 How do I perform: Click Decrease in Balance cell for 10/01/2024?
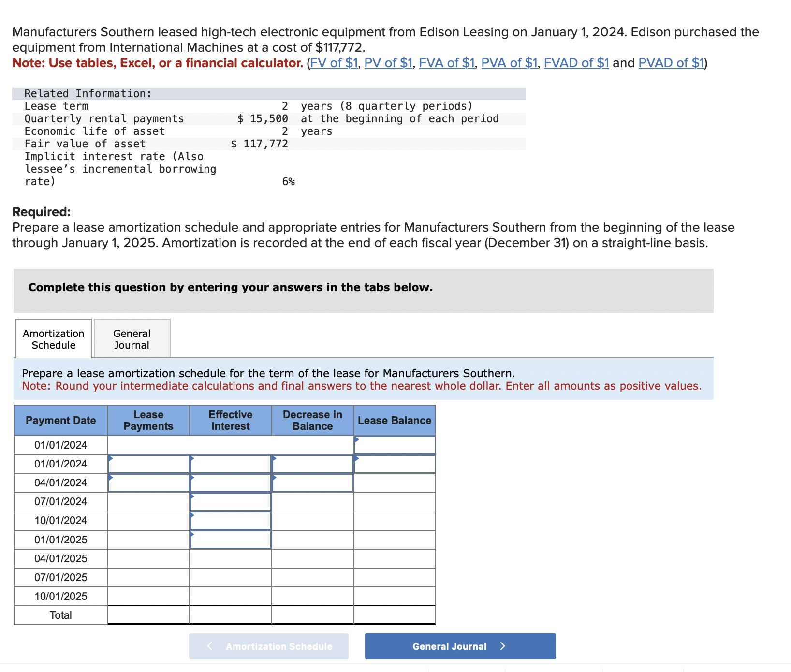pyautogui.click(x=313, y=521)
